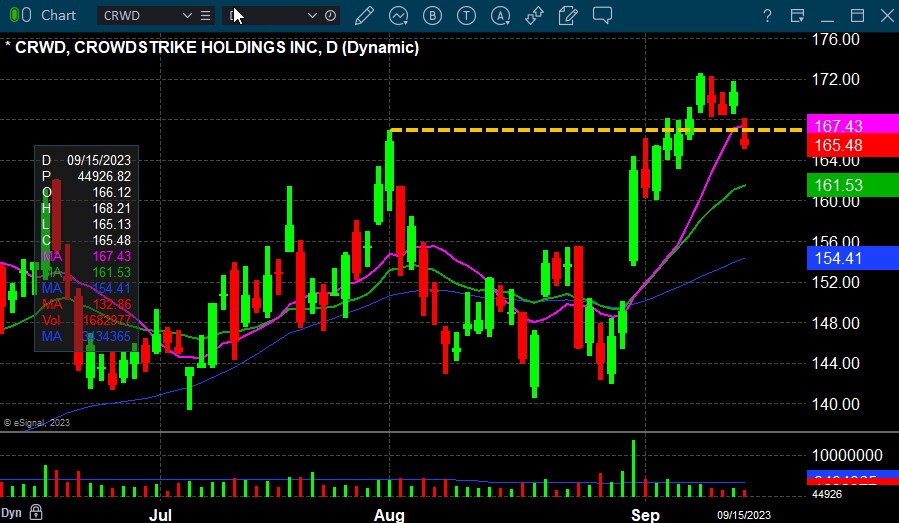Click the green MA value 161.53 in data box
This screenshot has height=523, width=899.
point(111,272)
